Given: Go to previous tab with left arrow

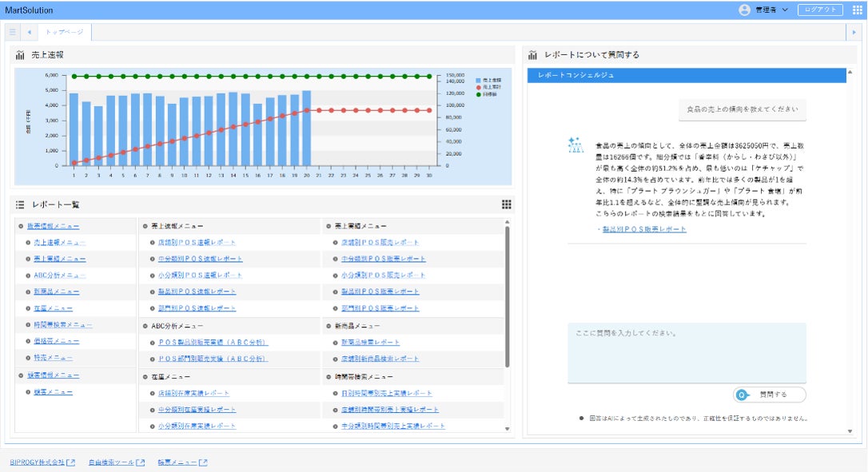Looking at the screenshot, I should coord(30,32).
